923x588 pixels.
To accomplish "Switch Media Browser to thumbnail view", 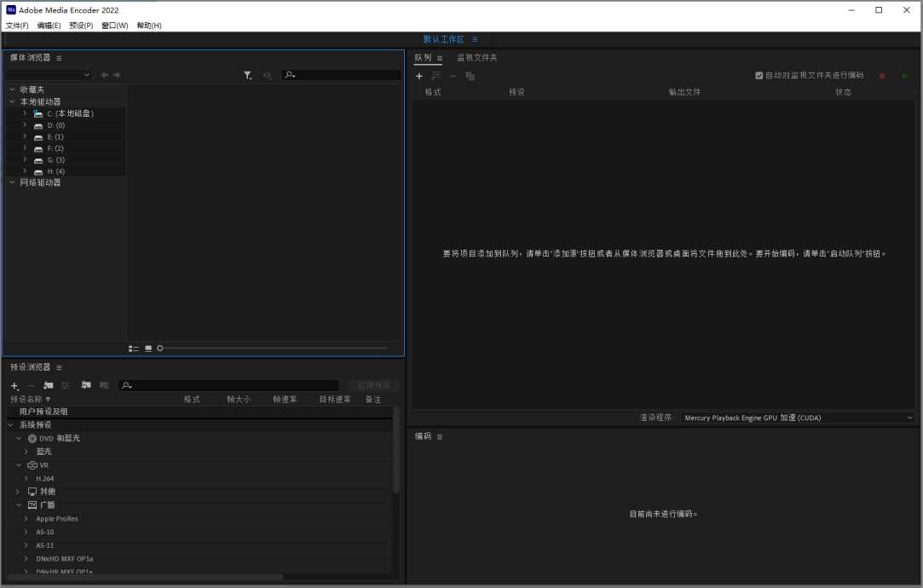I will coord(148,349).
